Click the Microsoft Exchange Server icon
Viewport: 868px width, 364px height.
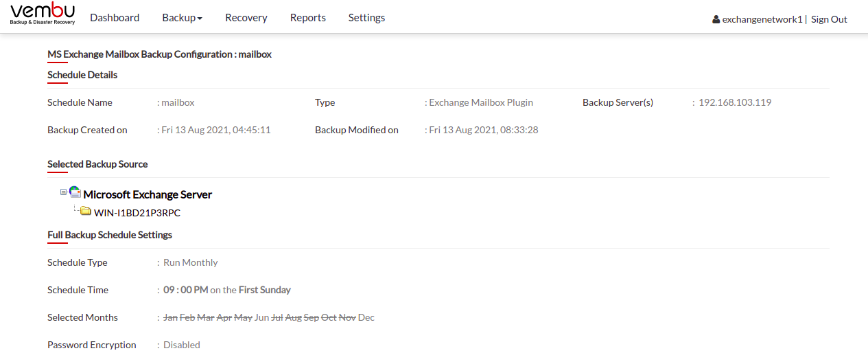pyautogui.click(x=75, y=193)
